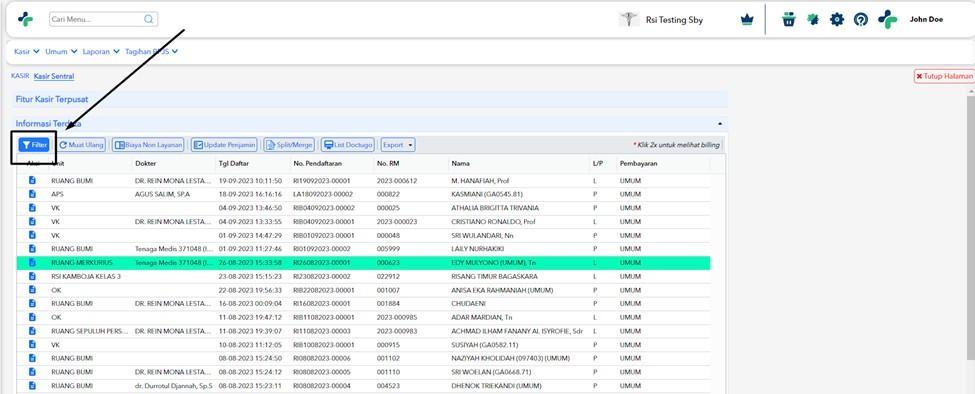Click the plus logo beside John Doe

[x=887, y=19]
